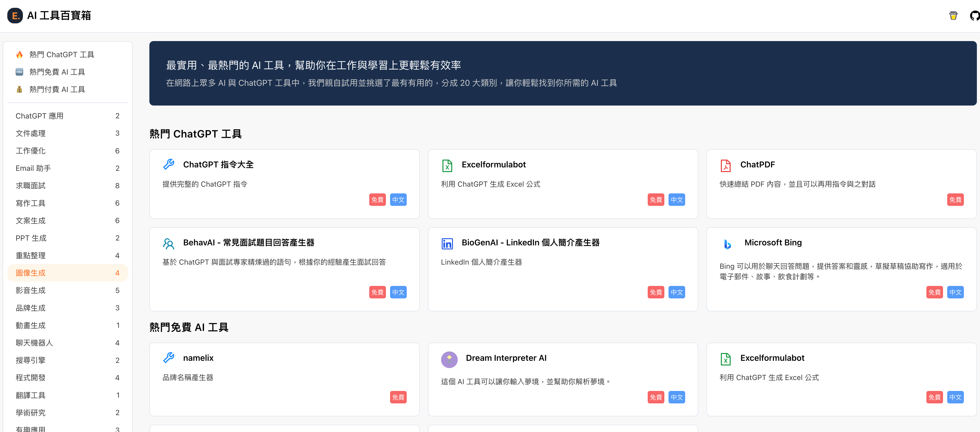Select Email 助手 category

tap(68, 168)
